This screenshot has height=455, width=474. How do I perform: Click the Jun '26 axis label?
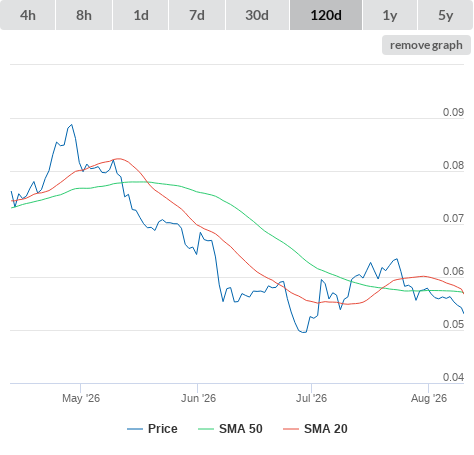pyautogui.click(x=198, y=398)
